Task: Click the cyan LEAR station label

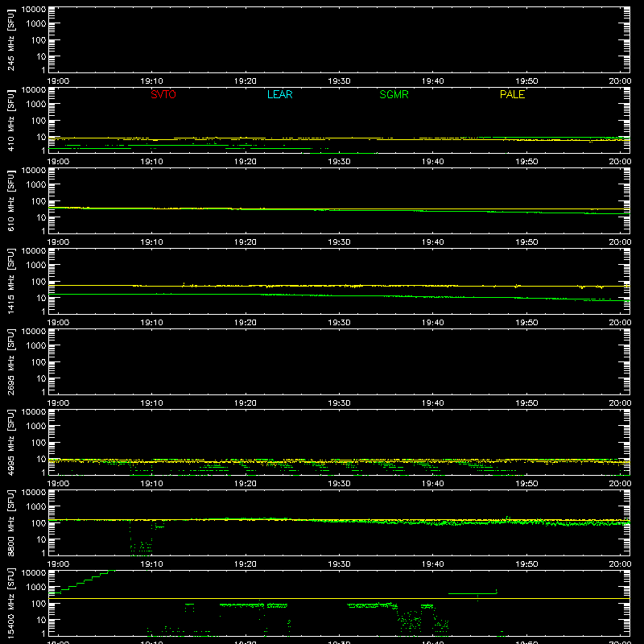Action: (x=279, y=94)
